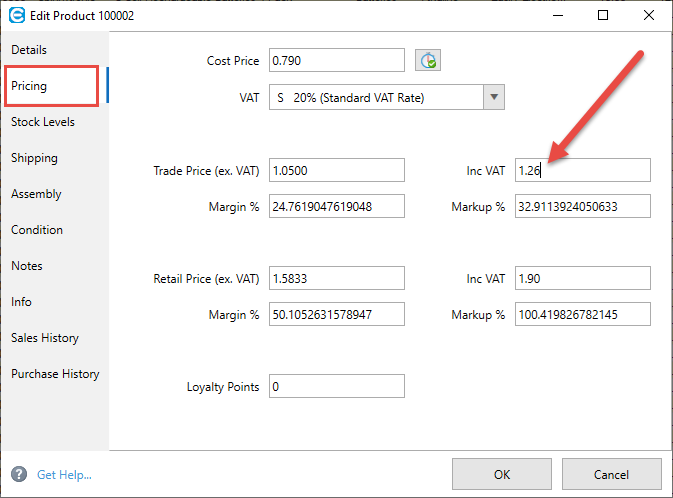Image resolution: width=673 pixels, height=498 pixels.
Task: Switch to the Stock Levels tab
Action: point(43,122)
